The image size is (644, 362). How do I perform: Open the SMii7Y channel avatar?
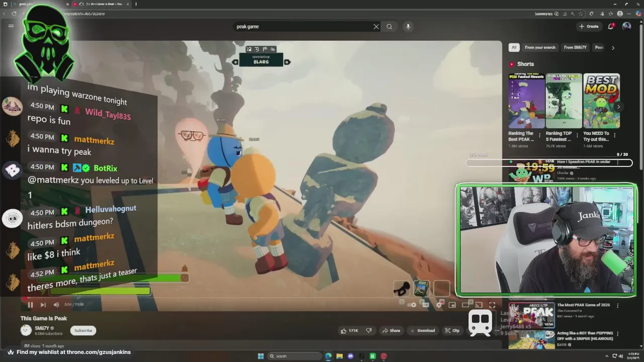tap(26, 330)
